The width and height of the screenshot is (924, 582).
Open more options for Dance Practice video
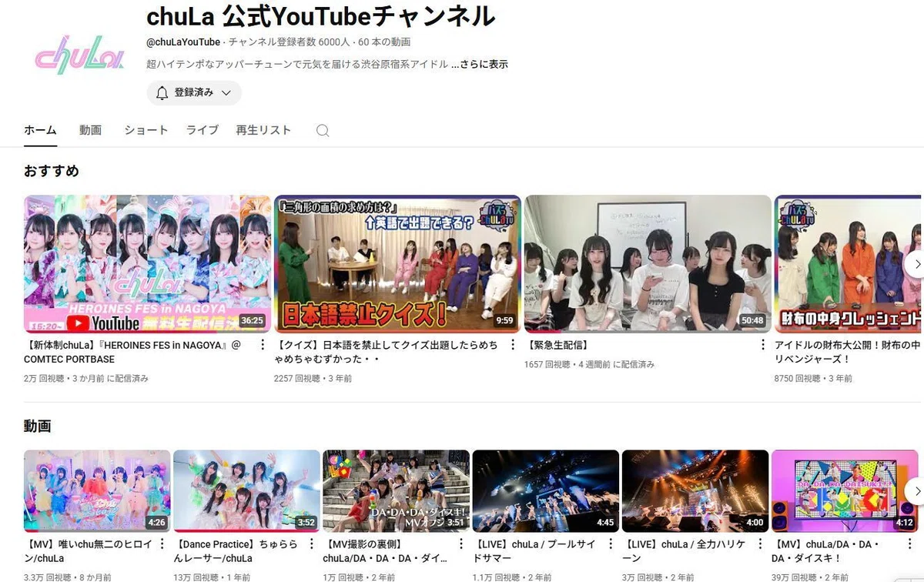(311, 544)
